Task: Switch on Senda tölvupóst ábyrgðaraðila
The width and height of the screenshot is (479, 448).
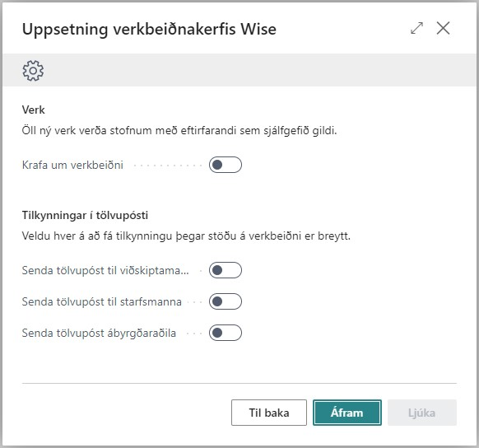Action: pos(226,333)
